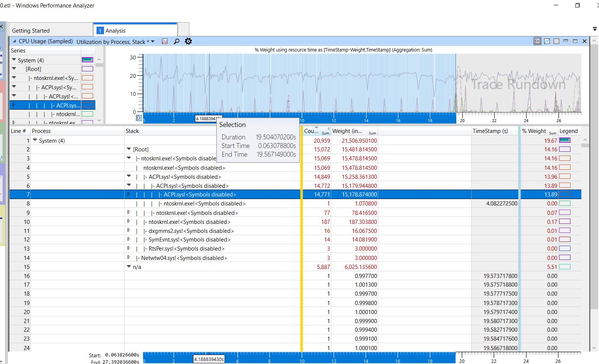Image resolution: width=599 pixels, height=364 pixels.
Task: Show table-only layout
Action: tap(557, 41)
